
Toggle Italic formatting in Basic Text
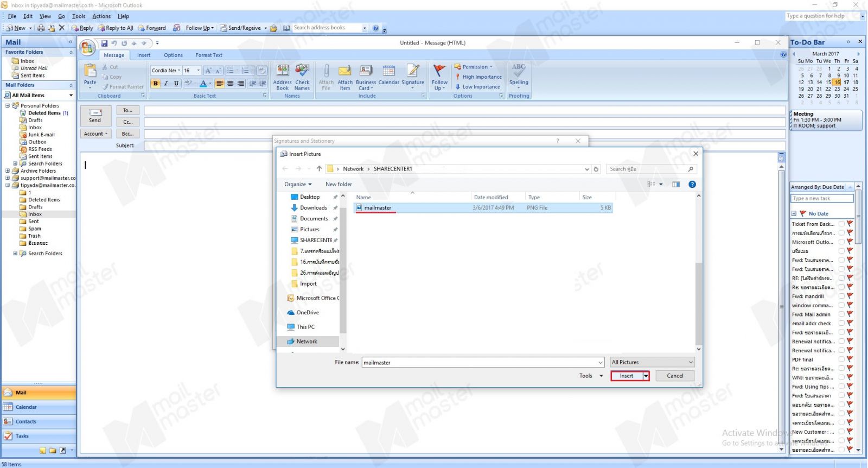coord(166,84)
